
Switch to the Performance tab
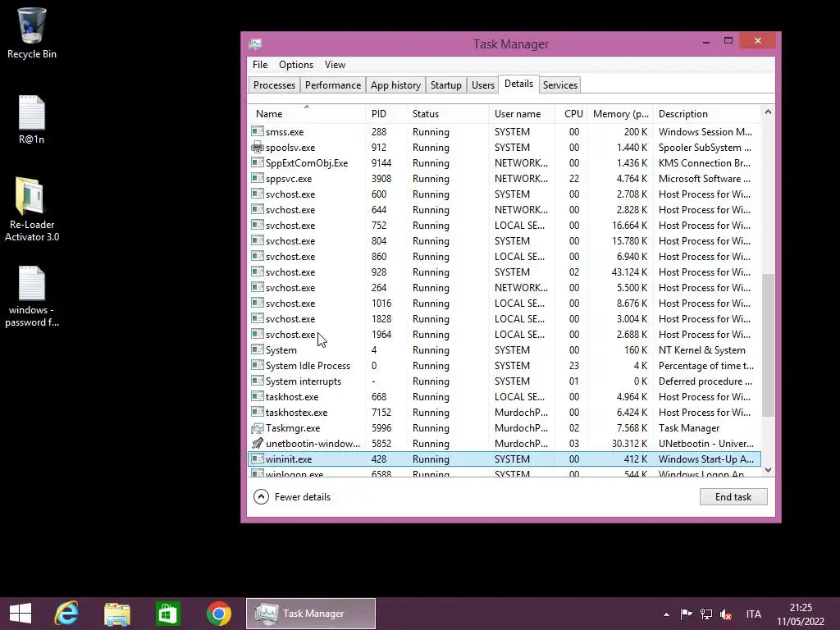tap(333, 85)
